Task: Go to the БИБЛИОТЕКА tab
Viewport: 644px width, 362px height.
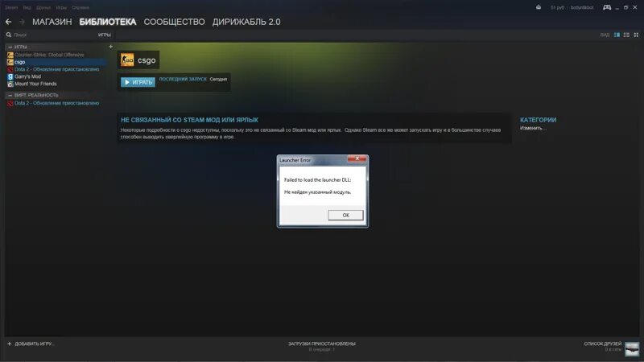Action: click(x=108, y=22)
